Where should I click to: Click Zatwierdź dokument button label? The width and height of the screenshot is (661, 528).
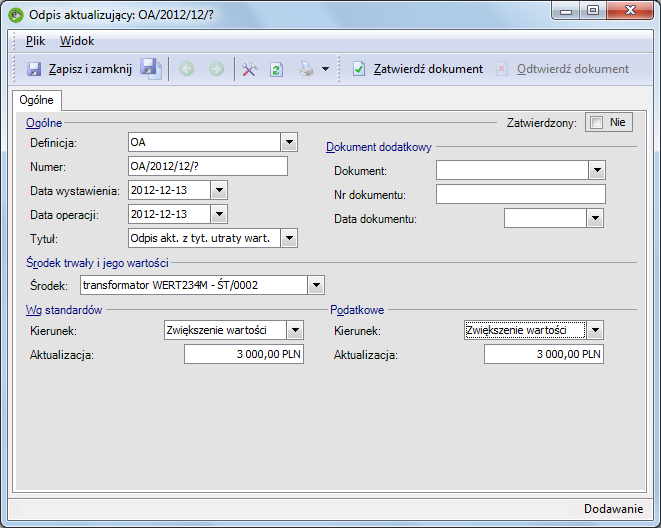428,69
